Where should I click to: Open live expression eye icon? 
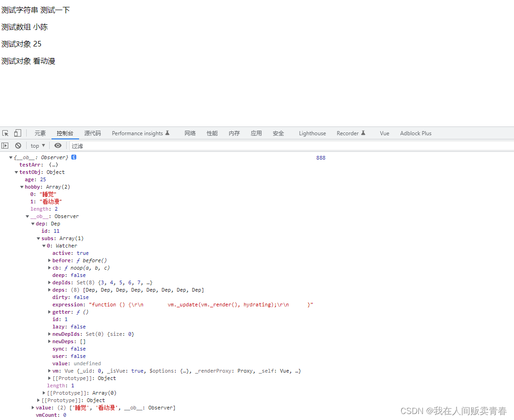click(58, 145)
